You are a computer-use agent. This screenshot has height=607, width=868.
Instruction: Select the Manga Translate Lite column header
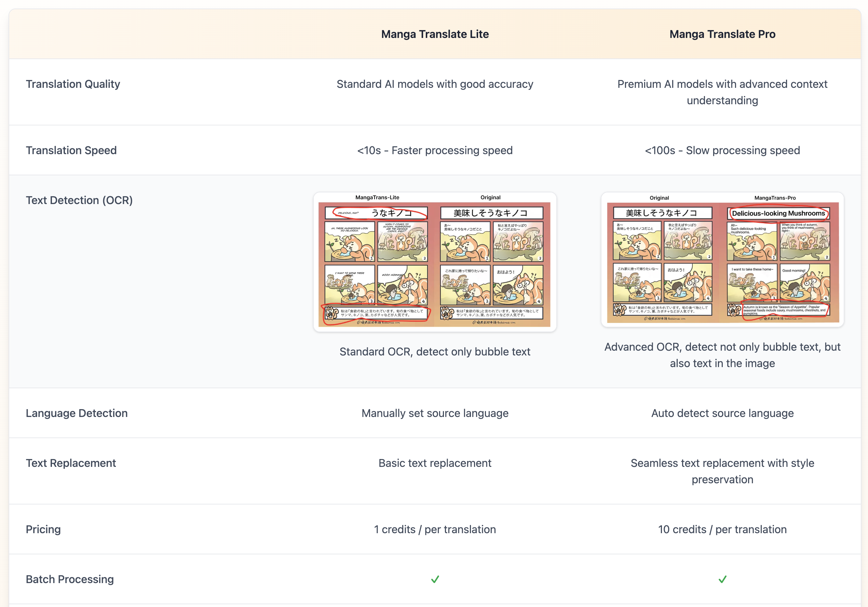[x=435, y=34]
